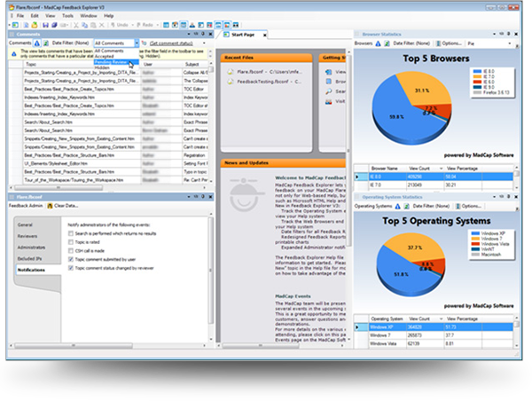The image size is (532, 401).
Task: Click the Clear Data button
Action: pyautogui.click(x=63, y=206)
